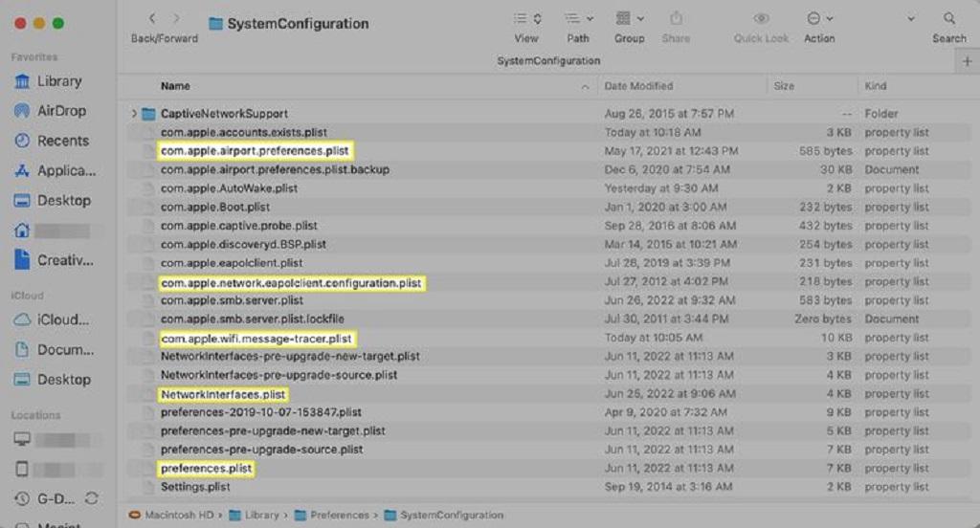Click the Search magnifier icon
The image size is (980, 528).
(949, 19)
